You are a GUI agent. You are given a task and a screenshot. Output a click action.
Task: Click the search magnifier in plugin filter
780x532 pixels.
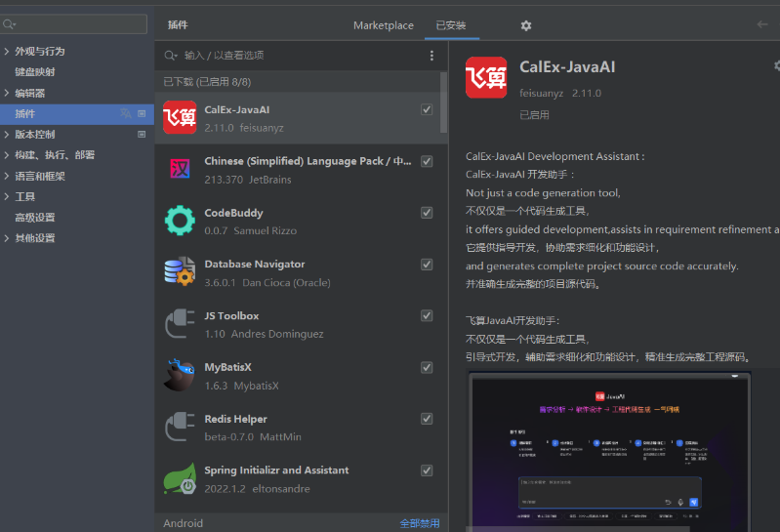[170, 56]
